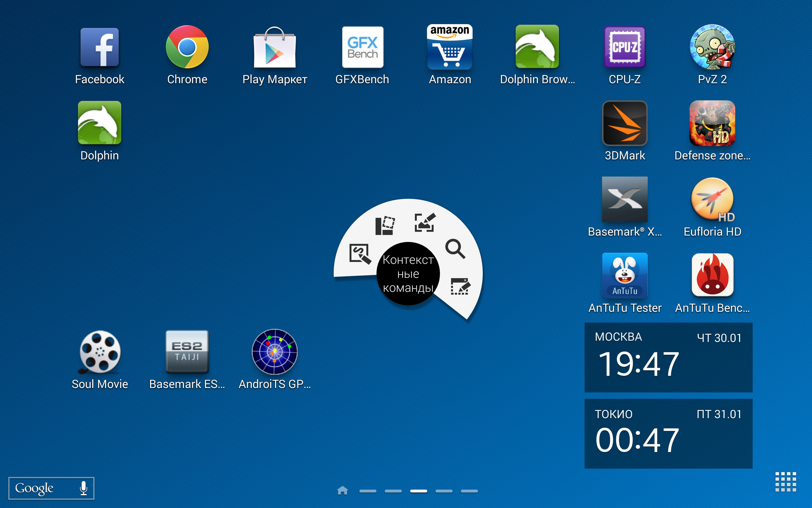Select the highlighted current page indicator
Image resolution: width=812 pixels, height=508 pixels.
click(418, 491)
